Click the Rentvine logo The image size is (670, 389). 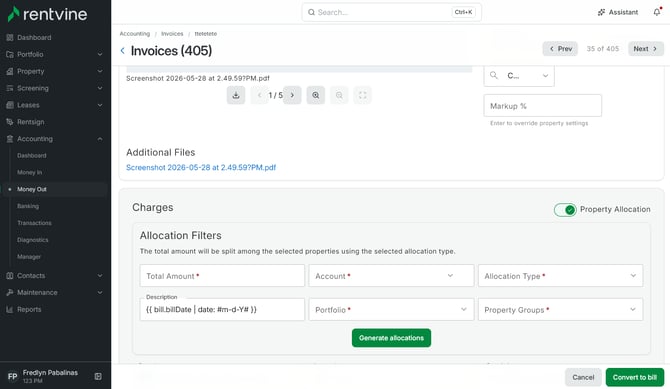pyautogui.click(x=47, y=14)
